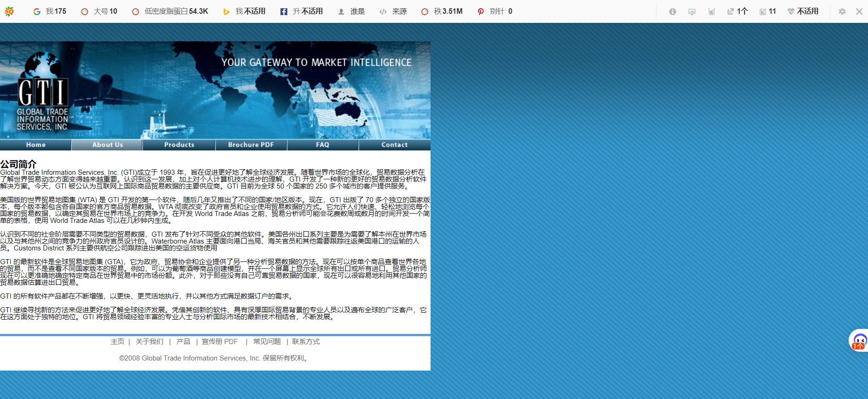Select the About Us navigation tab
868x399 pixels.
(107, 145)
